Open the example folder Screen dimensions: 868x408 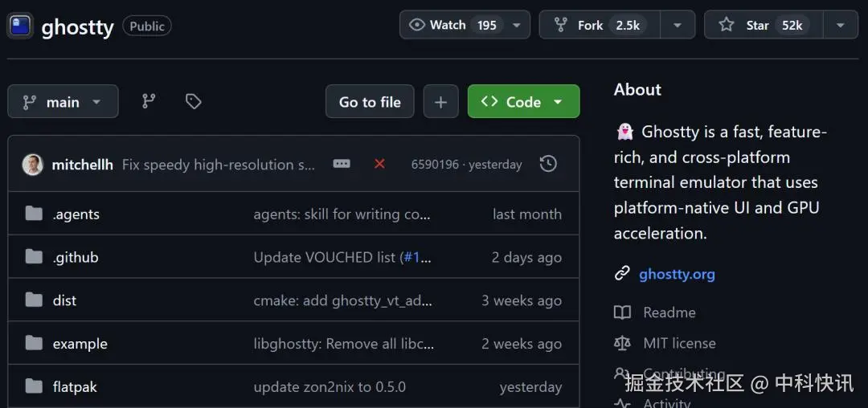pyautogui.click(x=80, y=344)
